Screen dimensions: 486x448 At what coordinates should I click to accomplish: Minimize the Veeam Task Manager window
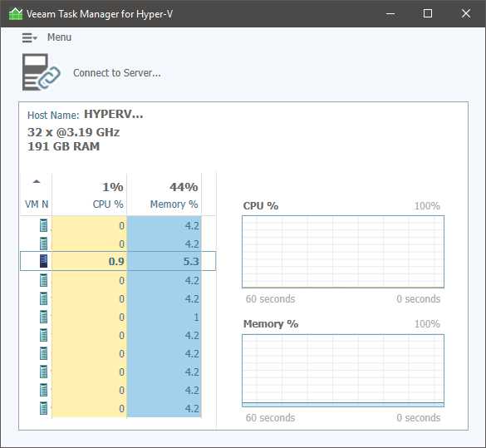[x=390, y=13]
